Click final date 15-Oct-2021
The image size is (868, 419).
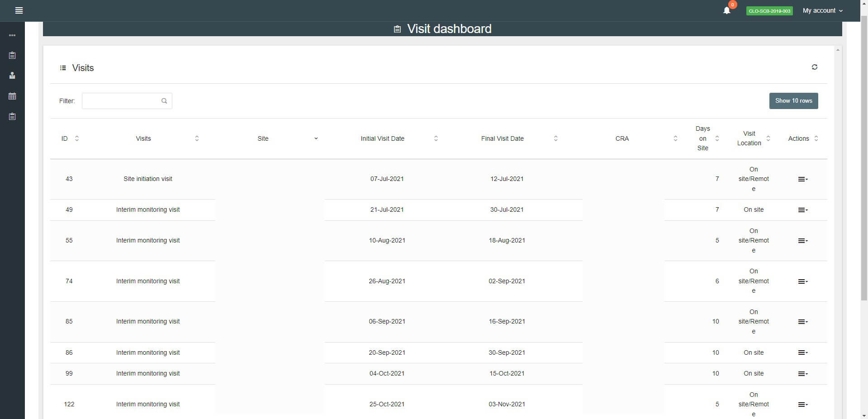[x=507, y=373]
